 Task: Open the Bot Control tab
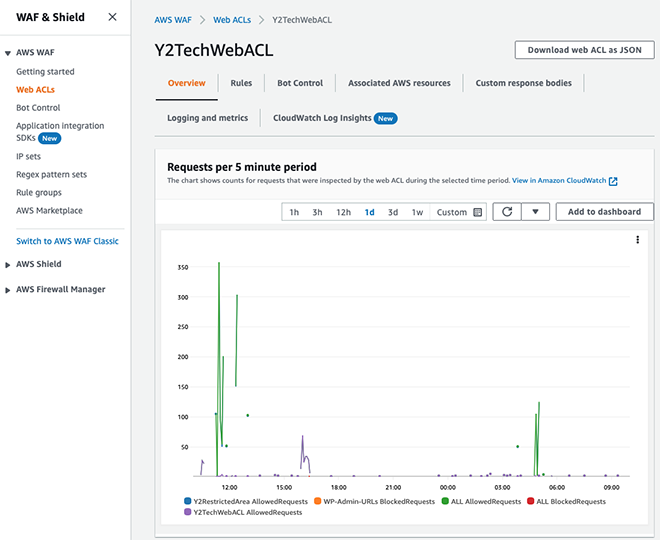(x=300, y=83)
